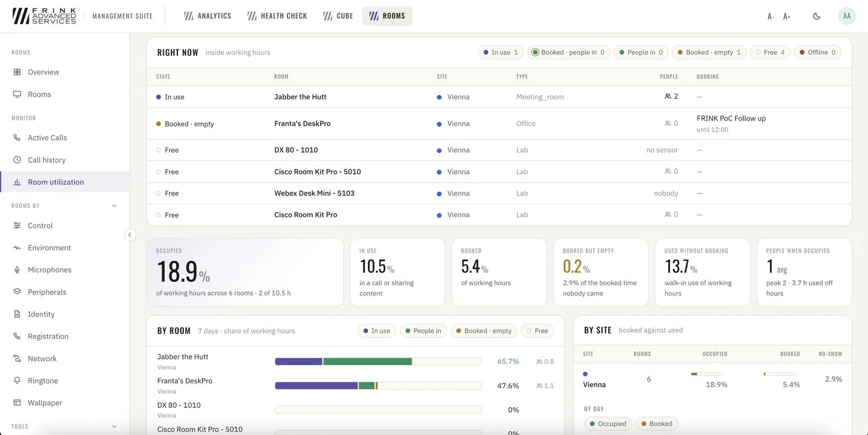Toggle 'Booked' legend under By Day
Viewport: 868px width, 435px height.
pos(656,424)
